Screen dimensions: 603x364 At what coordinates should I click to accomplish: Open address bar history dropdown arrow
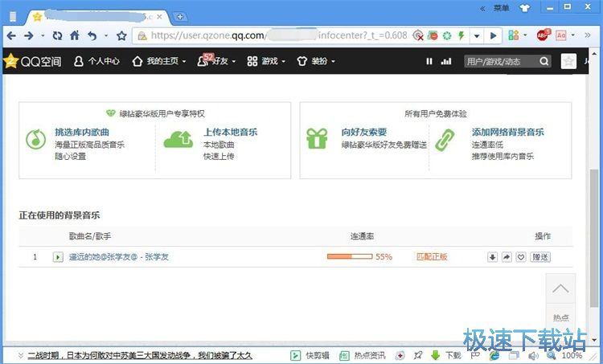(477, 35)
